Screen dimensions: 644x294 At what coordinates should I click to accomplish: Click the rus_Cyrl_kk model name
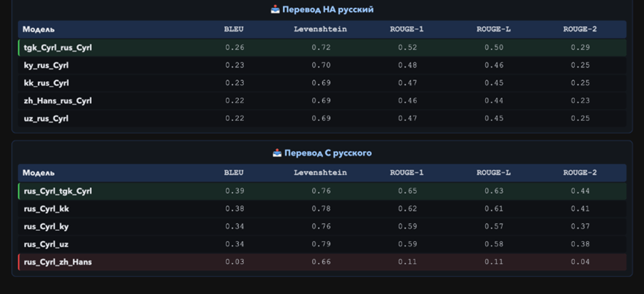click(47, 209)
